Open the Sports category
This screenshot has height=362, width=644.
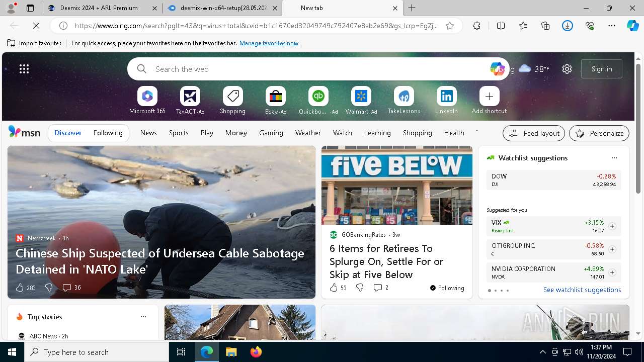point(179,133)
